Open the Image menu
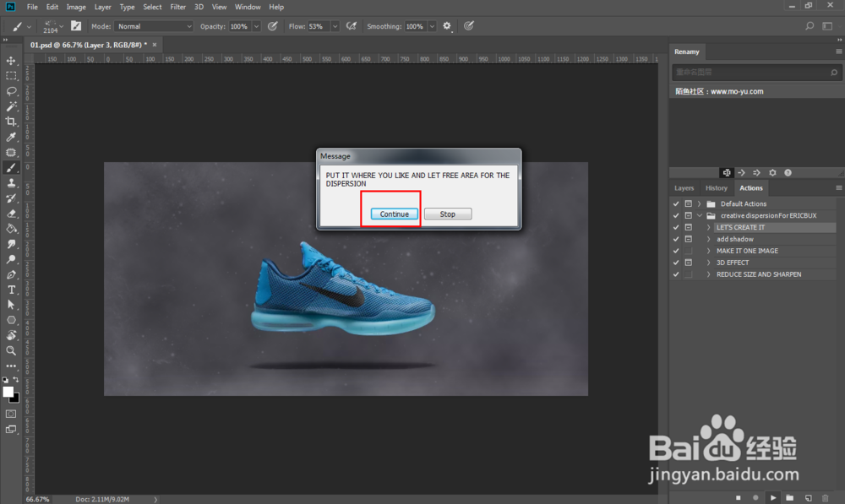845x504 pixels. coord(76,7)
